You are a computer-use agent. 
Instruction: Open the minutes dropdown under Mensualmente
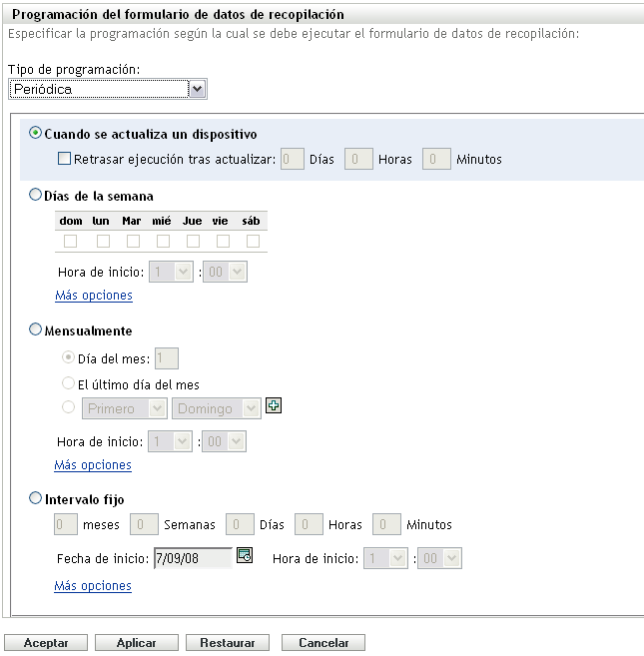pyautogui.click(x=224, y=441)
